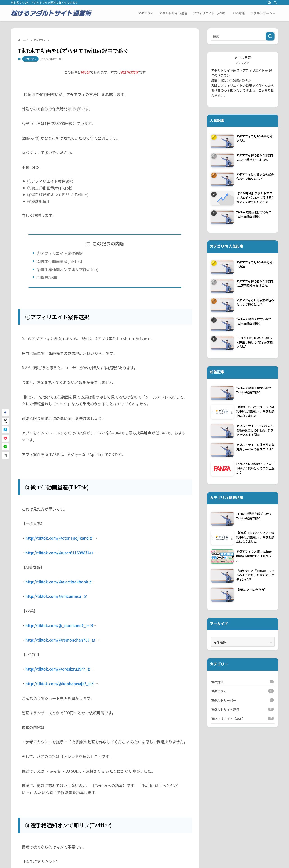
Task: Open the SEO対策 header menu item
Action: pyautogui.click(x=239, y=13)
